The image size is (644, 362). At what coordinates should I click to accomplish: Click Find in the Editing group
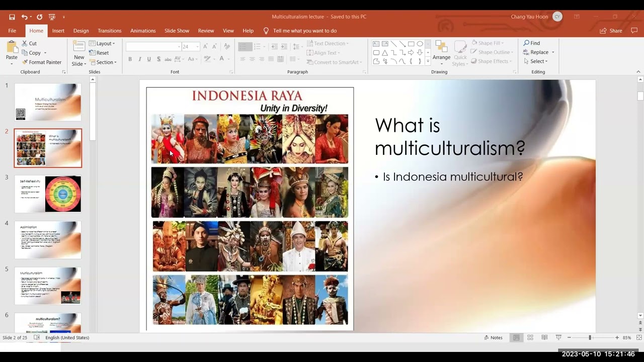531,43
